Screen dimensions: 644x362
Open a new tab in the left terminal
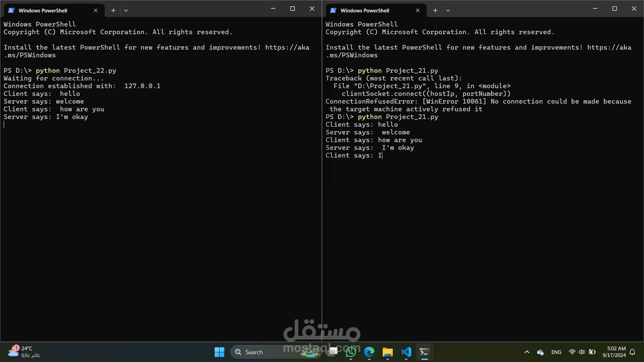point(113,10)
